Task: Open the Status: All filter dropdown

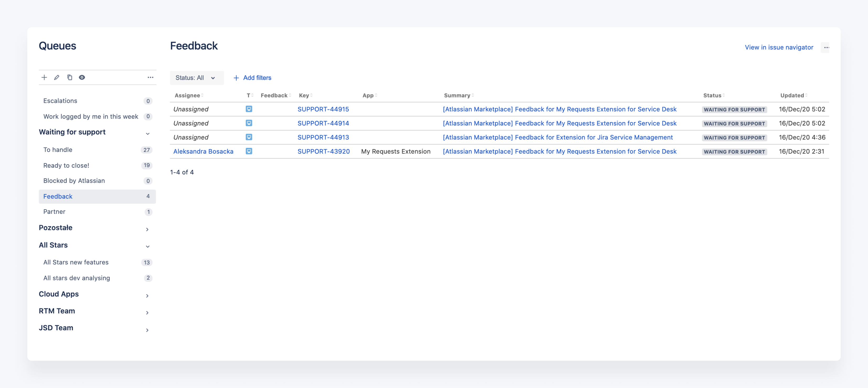Action: tap(197, 77)
